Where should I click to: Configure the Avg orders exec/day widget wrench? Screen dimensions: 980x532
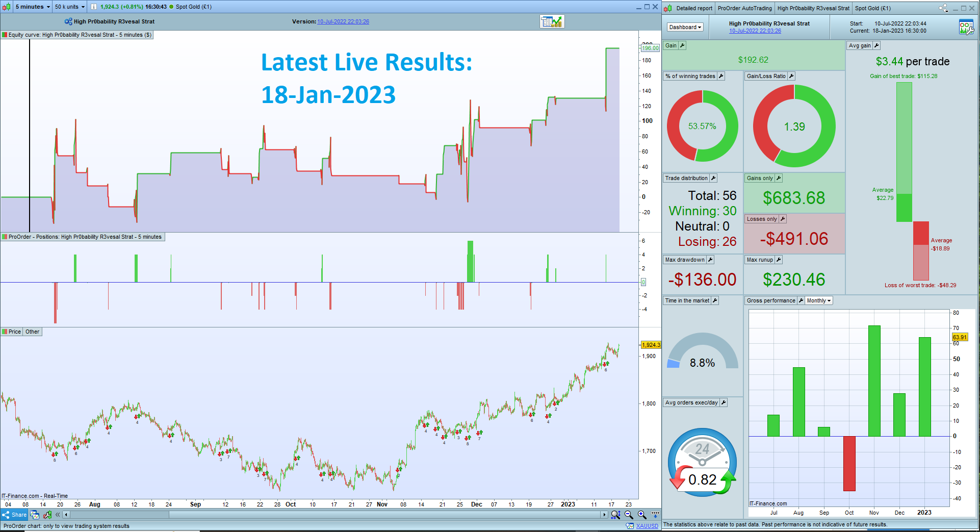pyautogui.click(x=724, y=402)
